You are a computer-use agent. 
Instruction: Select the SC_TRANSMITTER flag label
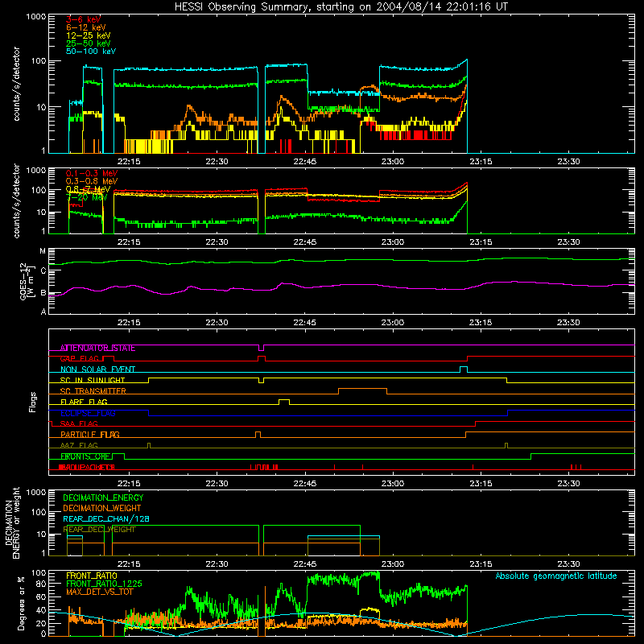[93, 391]
